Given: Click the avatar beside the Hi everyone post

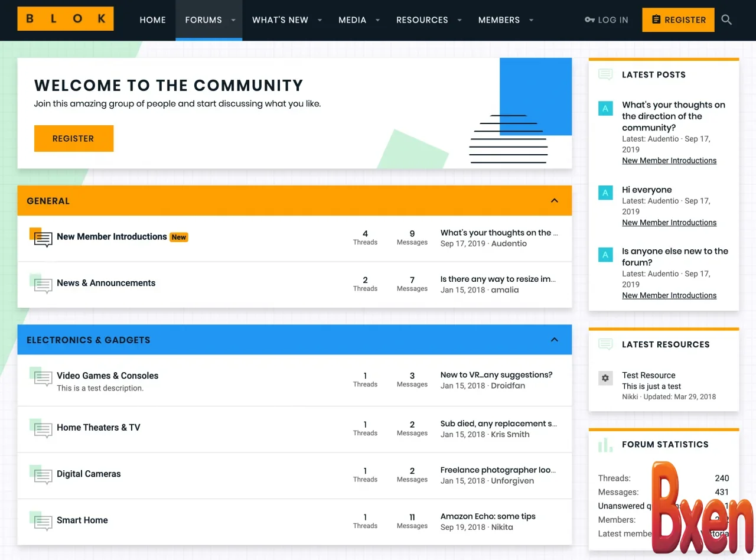Looking at the screenshot, I should 605,193.
